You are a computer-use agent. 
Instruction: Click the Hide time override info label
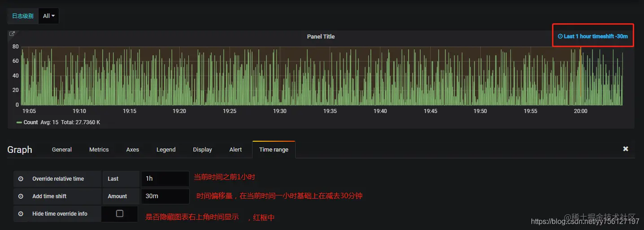pyautogui.click(x=60, y=214)
